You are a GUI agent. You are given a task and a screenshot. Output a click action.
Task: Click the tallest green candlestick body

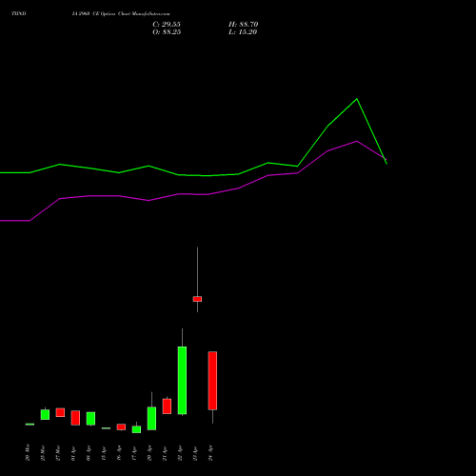(182, 381)
